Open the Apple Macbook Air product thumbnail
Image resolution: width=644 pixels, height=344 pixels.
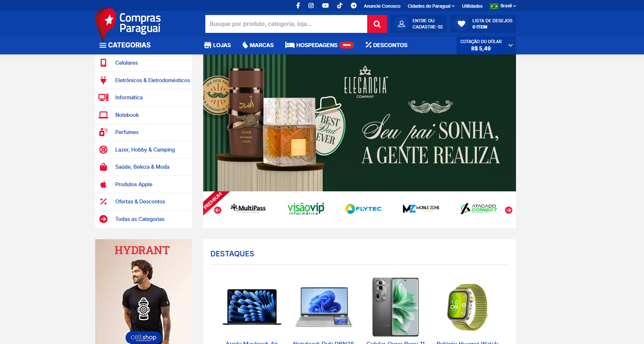252,307
